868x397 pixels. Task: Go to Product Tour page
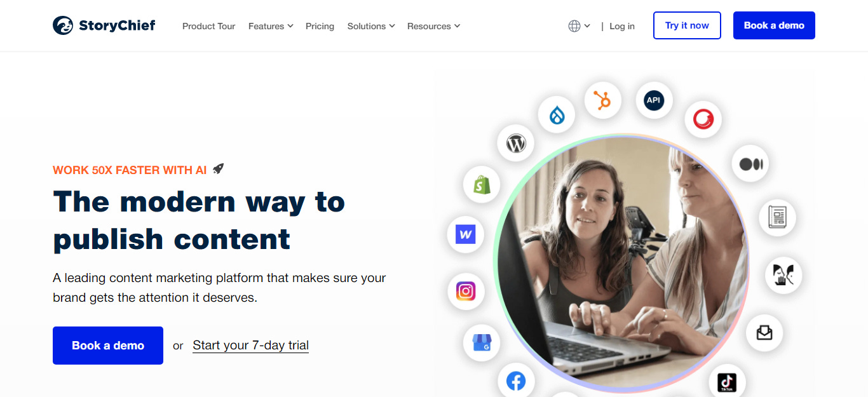[x=208, y=26]
